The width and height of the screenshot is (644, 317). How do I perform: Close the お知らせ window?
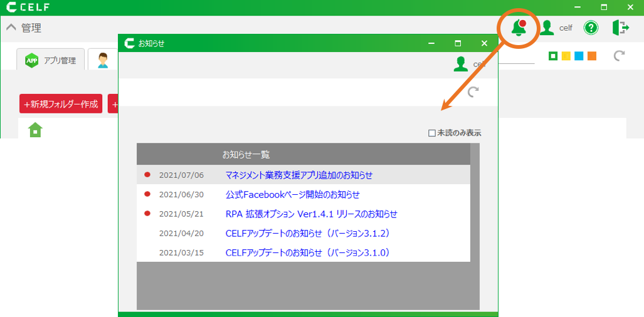(484, 43)
